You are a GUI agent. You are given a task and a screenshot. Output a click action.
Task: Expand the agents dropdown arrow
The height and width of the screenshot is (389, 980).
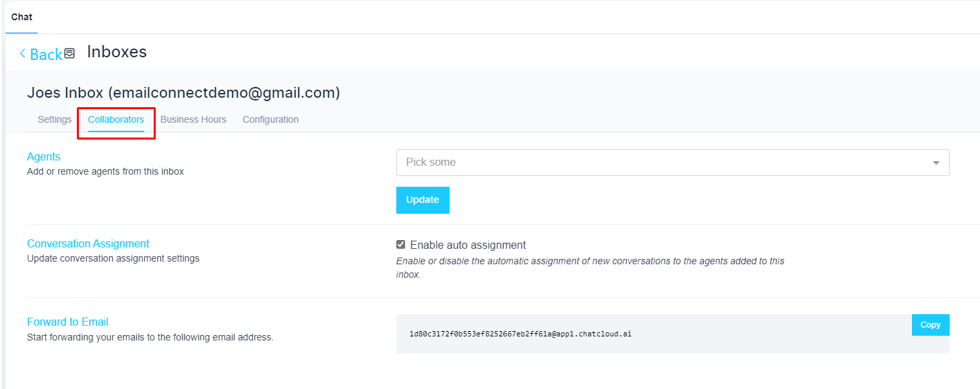(x=936, y=162)
